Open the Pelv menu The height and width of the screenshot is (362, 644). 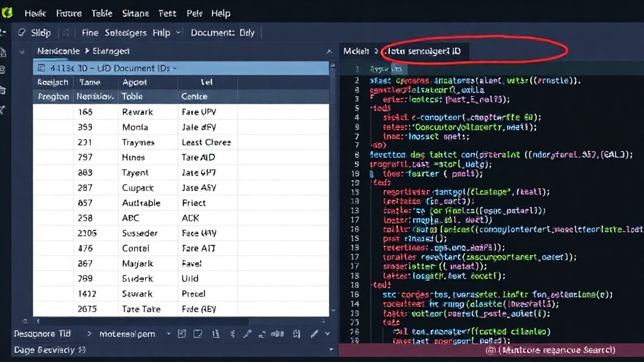195,14
